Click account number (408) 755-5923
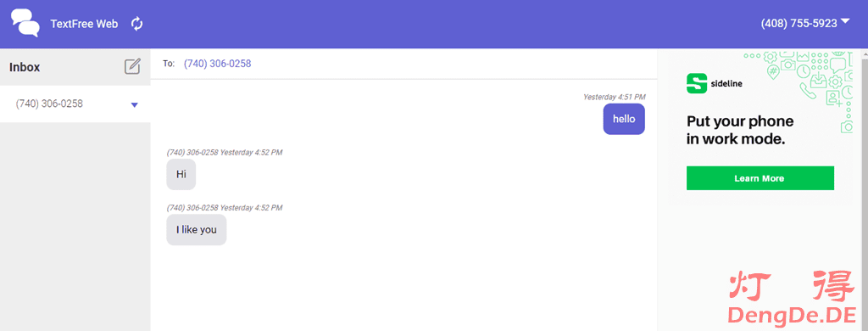868x331 pixels. 798,24
